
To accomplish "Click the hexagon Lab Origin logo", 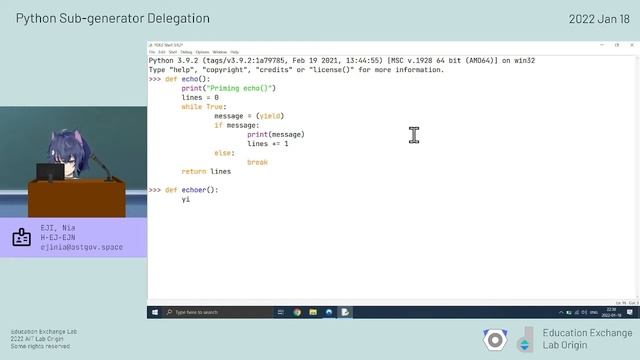I will (x=495, y=340).
